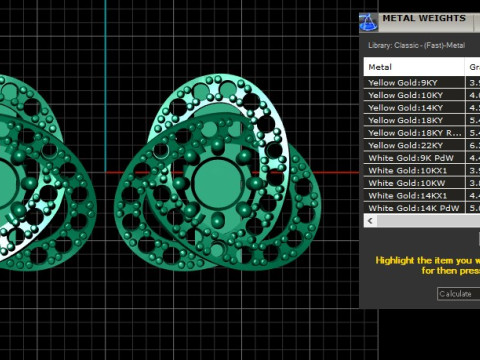
Task: Select the Yellow Gold:22KY row
Action: (x=422, y=145)
